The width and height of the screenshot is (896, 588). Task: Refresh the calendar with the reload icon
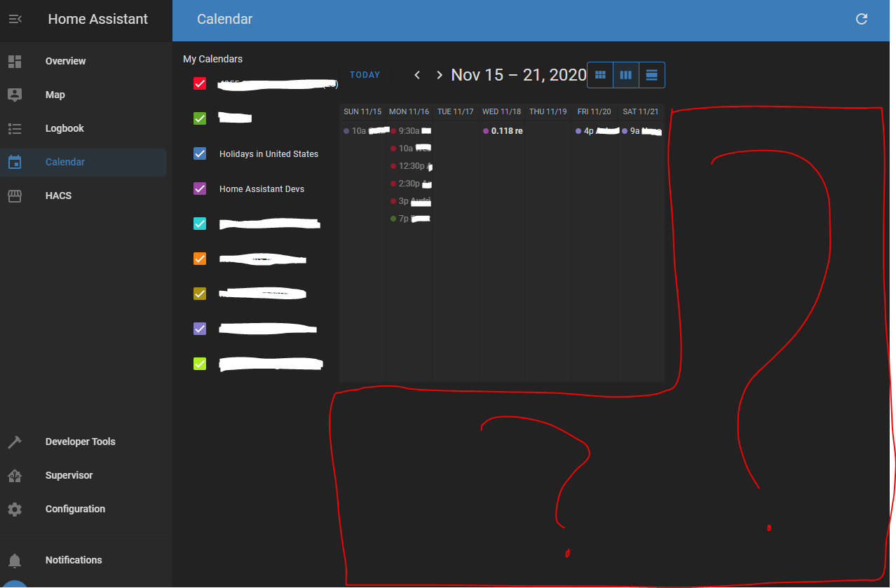(x=862, y=19)
